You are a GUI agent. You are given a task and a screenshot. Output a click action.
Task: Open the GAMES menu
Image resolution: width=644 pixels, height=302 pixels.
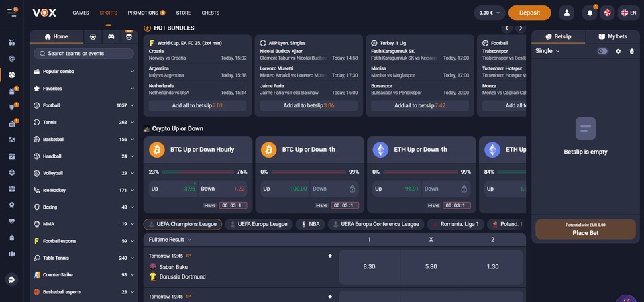click(x=81, y=13)
